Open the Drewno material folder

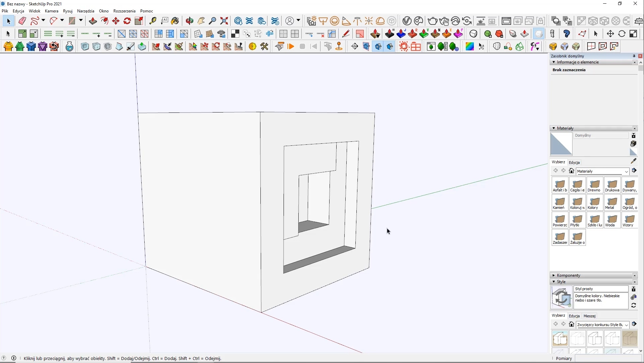595,185
